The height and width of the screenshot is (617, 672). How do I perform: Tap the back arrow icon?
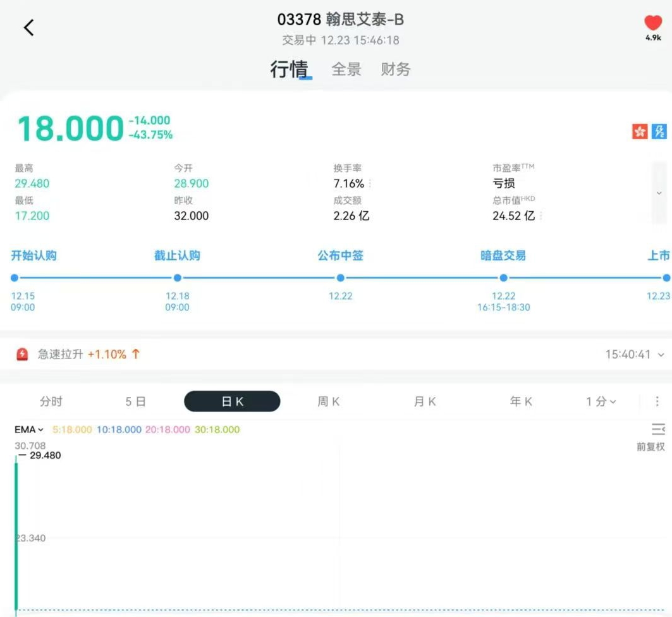[x=29, y=28]
